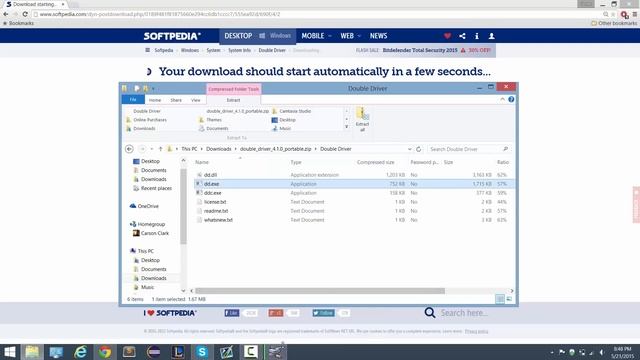This screenshot has height=360, width=640.
Task: Go up one folder level in Explorer
Action: pyautogui.click(x=160, y=149)
